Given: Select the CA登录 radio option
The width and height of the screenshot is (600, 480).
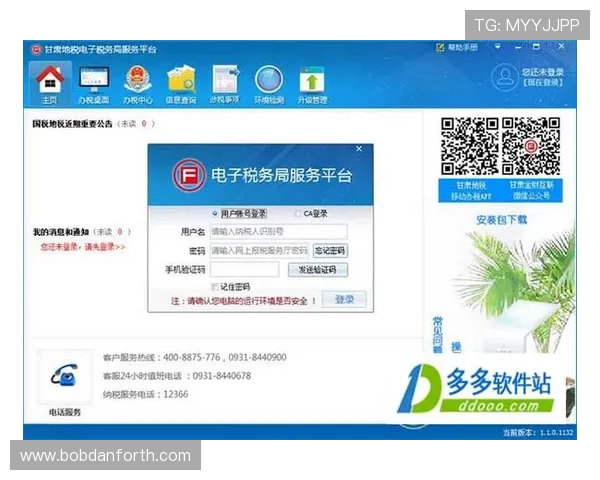Looking at the screenshot, I should coord(296,213).
